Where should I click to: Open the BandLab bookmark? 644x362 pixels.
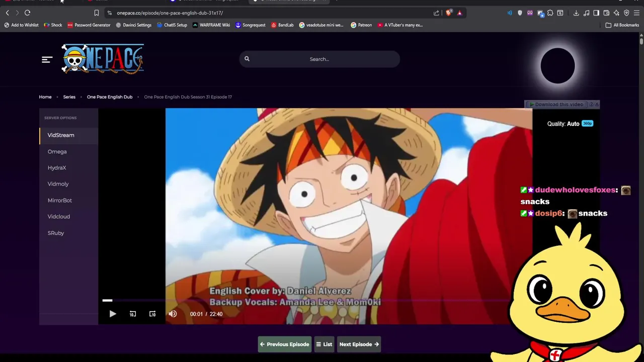[x=282, y=25]
